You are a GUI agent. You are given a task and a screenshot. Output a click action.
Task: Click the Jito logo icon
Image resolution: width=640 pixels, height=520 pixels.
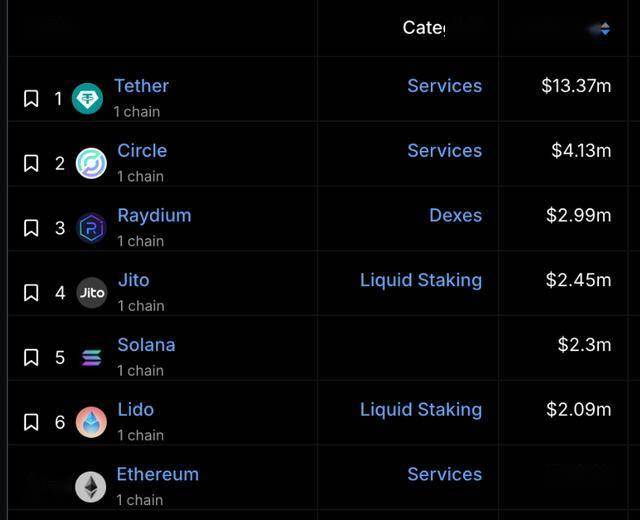coord(91,293)
